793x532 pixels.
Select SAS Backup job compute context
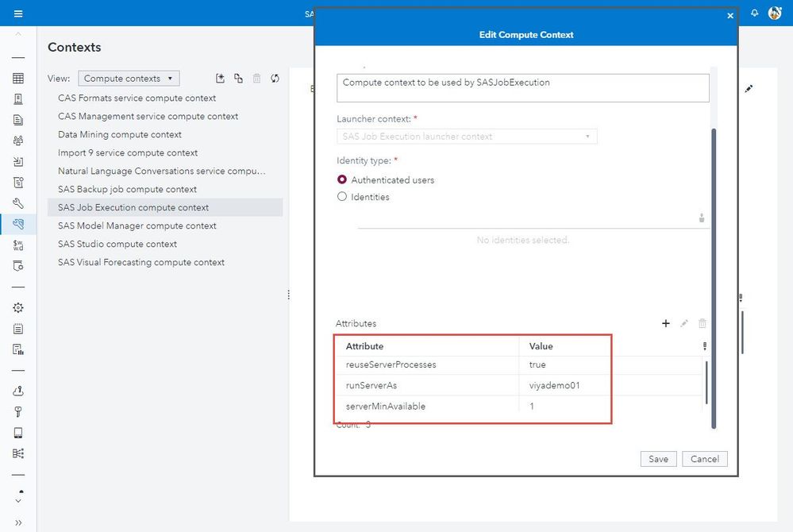click(165, 189)
